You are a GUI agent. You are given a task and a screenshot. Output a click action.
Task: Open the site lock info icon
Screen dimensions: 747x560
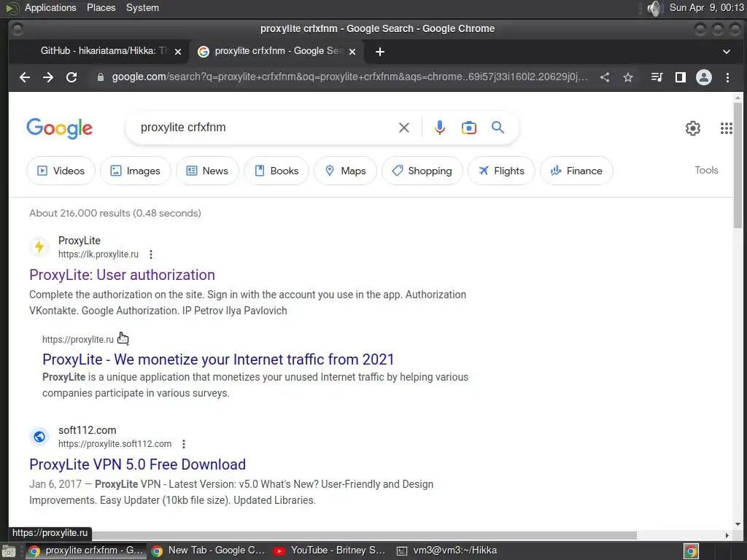coord(101,77)
